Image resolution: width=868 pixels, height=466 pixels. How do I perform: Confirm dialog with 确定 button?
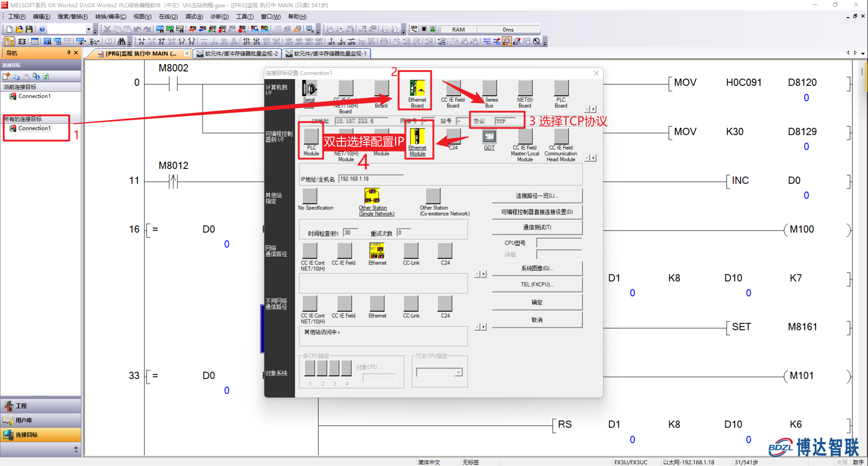(537, 302)
